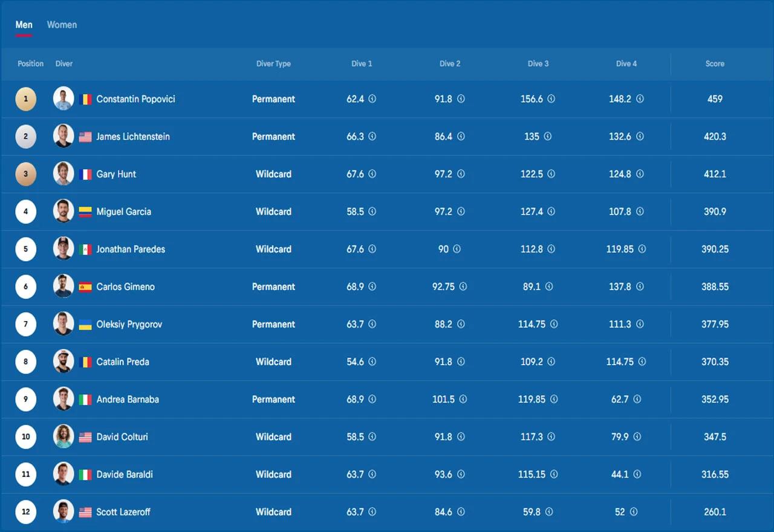Viewport: 774px width, 532px height.
Task: Open info icon next to Barnaba's 62.7 score
Action: coord(637,399)
